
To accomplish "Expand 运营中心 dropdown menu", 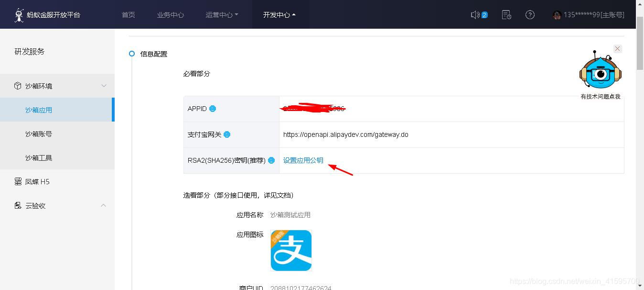I will pos(222,15).
